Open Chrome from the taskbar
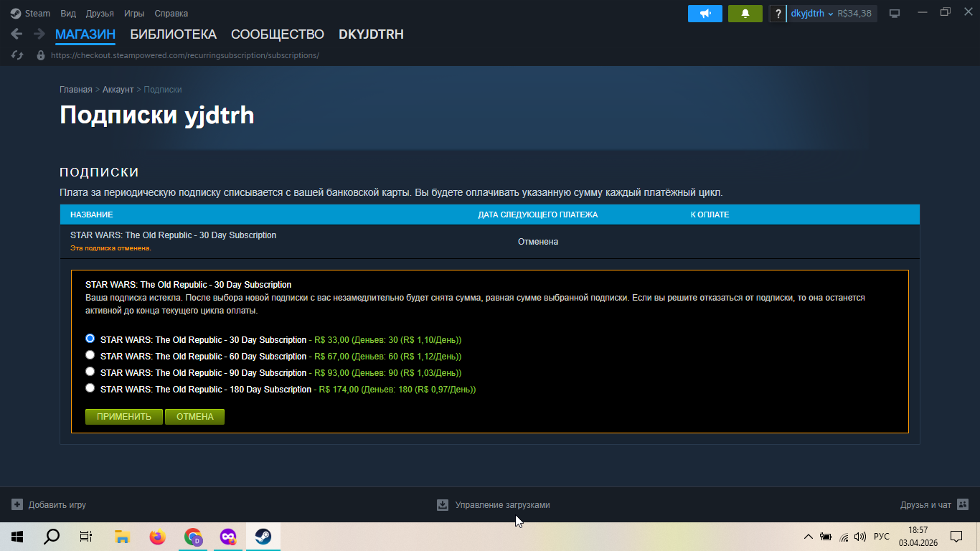 pos(193,537)
